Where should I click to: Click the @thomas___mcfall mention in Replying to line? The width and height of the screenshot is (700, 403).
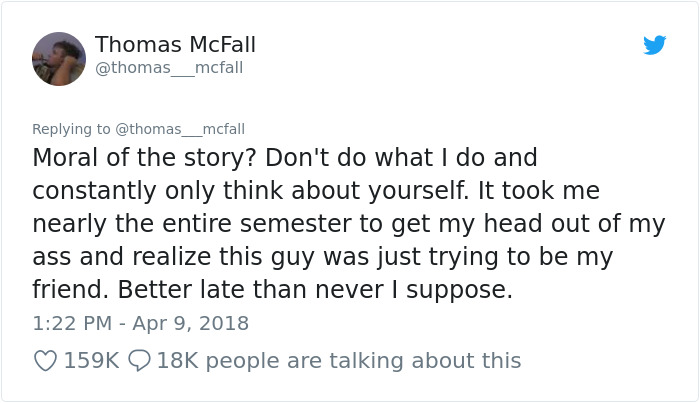coord(180,129)
